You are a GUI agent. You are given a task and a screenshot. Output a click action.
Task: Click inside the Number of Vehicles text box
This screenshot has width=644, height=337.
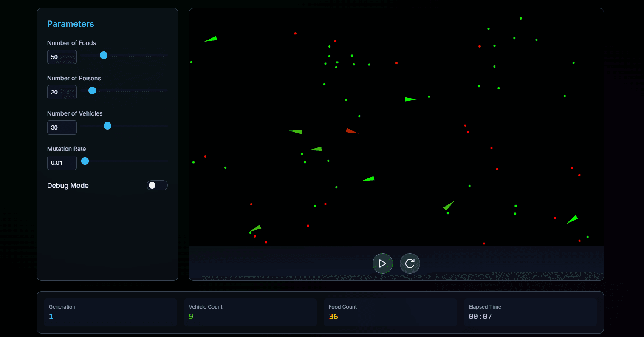tap(62, 127)
